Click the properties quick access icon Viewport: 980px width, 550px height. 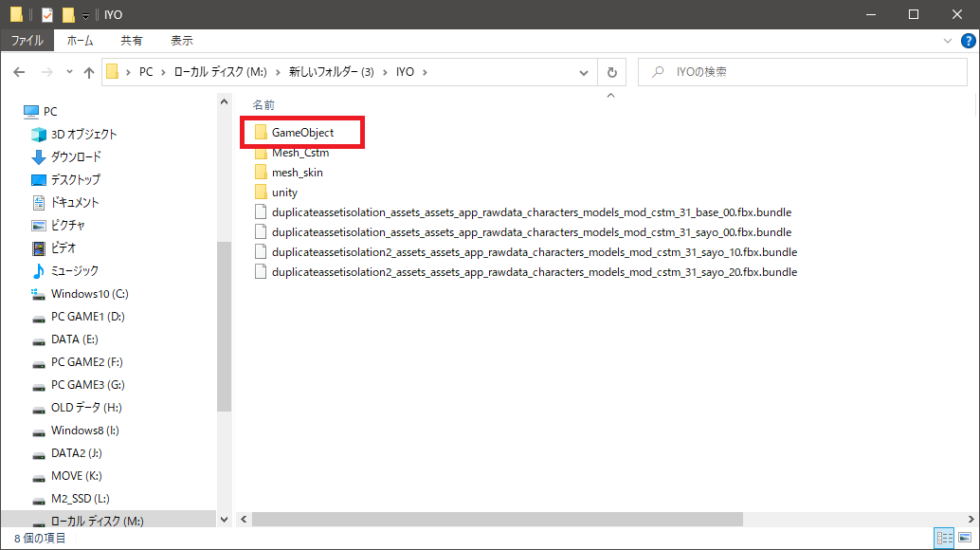coord(46,14)
